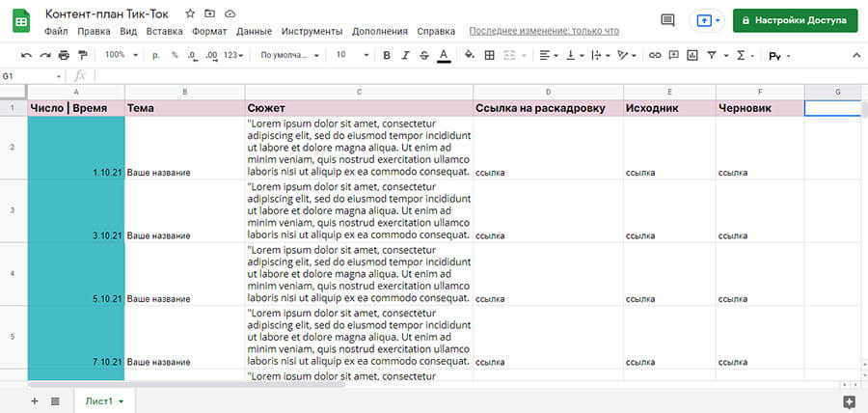Star the document Контент-план Тик-Ток
868x413 pixels.
click(x=190, y=14)
